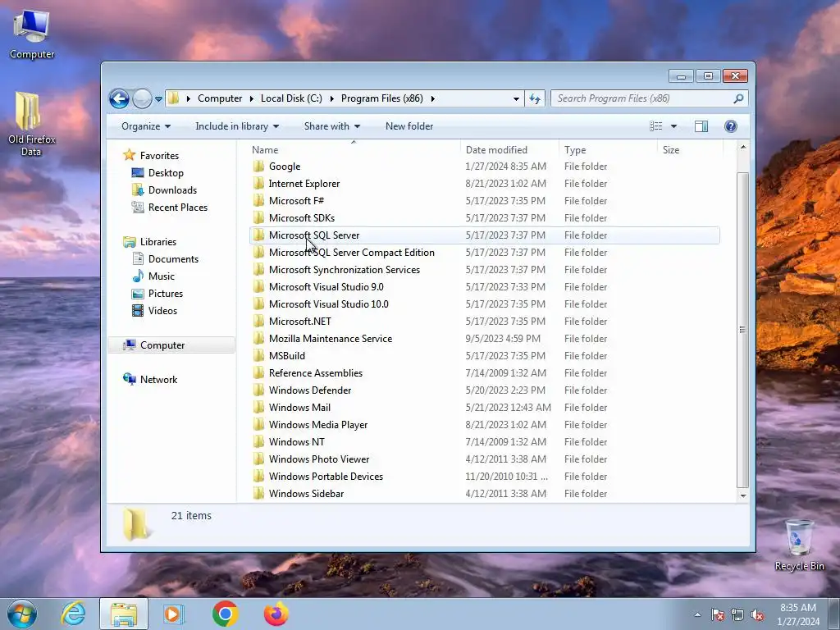Click the file list scroll down arrow
Viewport: 840px width, 630px height.
[743, 495]
